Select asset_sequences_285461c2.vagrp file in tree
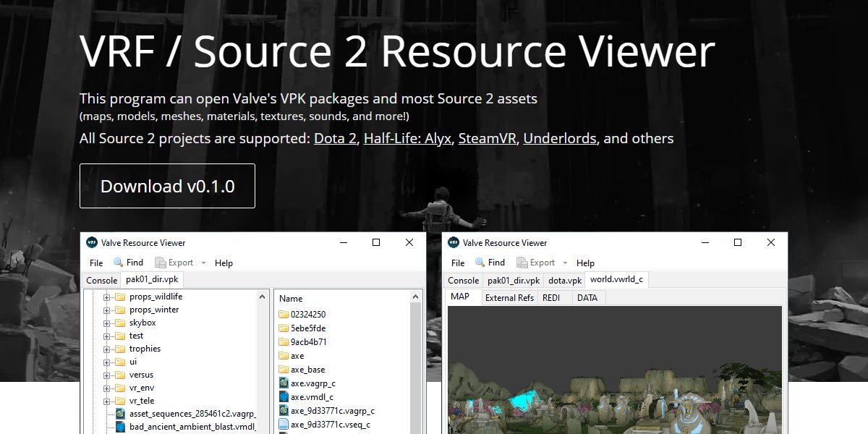The height and width of the screenshot is (434, 868). 192,414
